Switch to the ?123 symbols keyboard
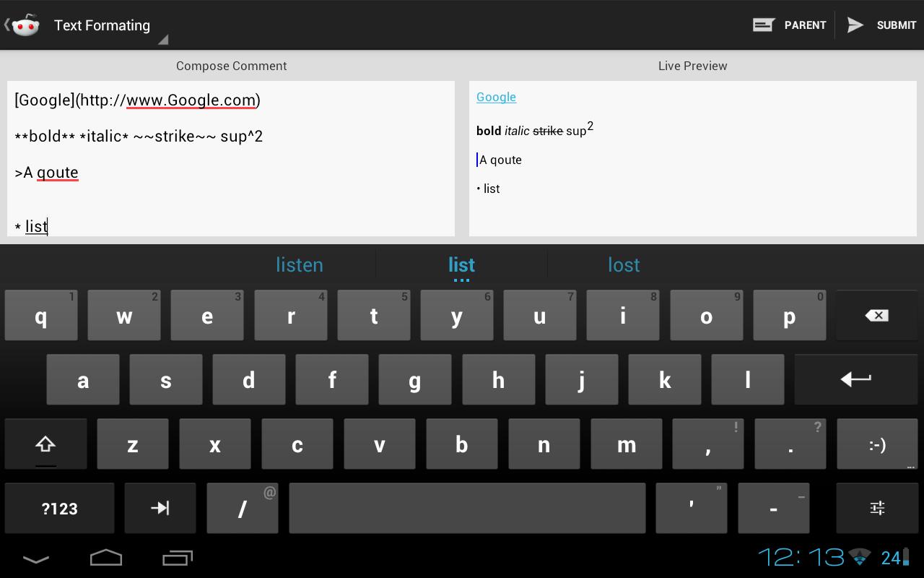 tap(59, 509)
